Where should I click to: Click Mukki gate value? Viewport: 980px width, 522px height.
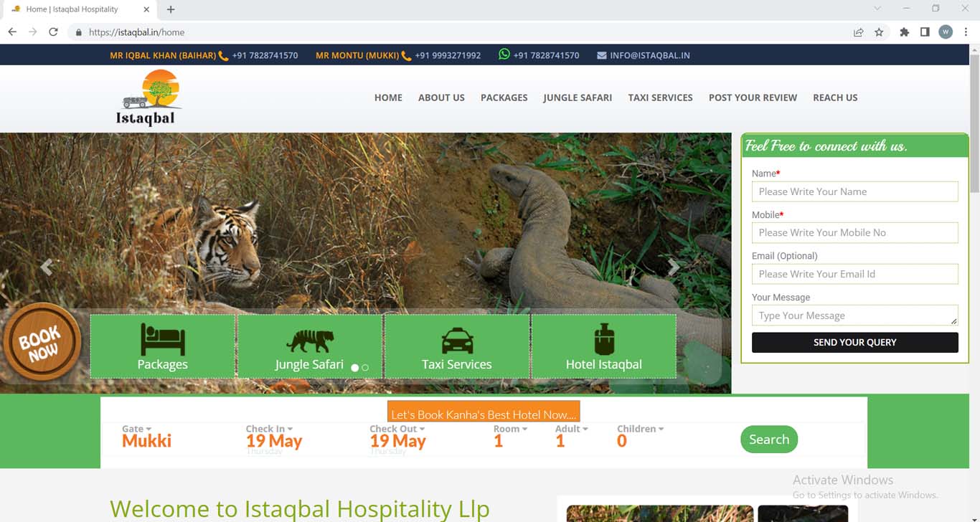[146, 441]
